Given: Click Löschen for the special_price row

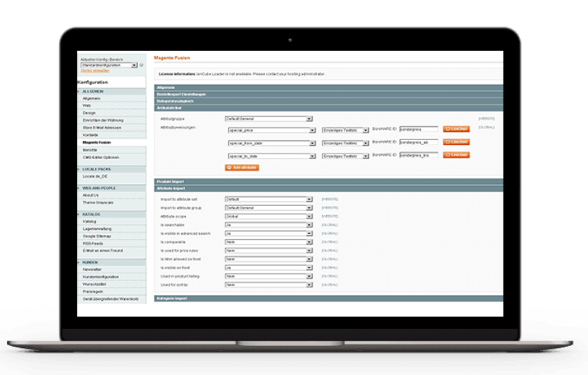Looking at the screenshot, I should coord(456,129).
